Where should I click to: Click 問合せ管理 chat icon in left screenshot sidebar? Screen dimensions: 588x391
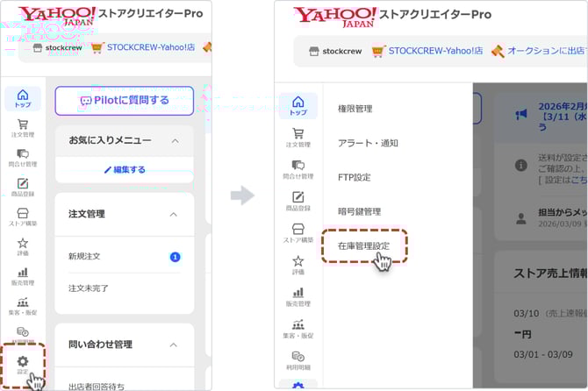coord(23,158)
